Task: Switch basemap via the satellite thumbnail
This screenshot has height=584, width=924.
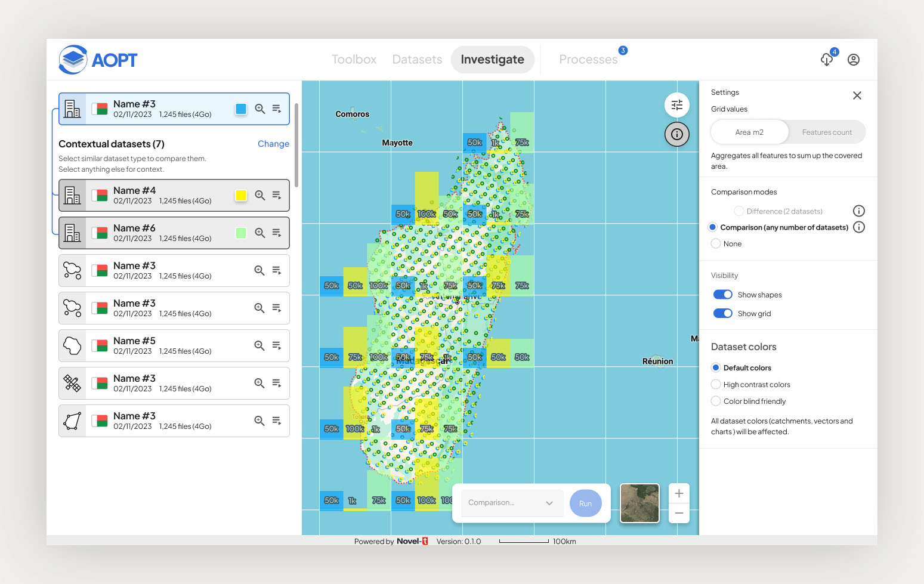Action: click(x=639, y=503)
